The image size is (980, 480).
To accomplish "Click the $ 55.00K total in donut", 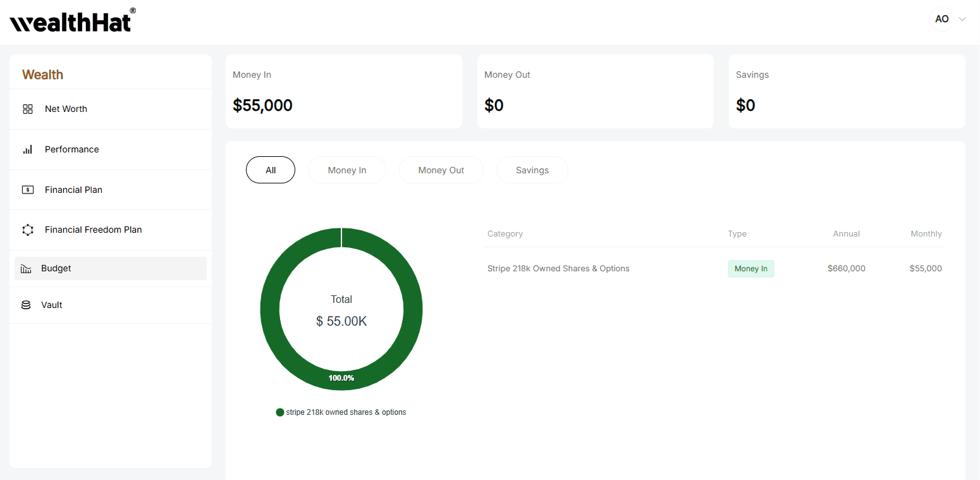I will [341, 321].
